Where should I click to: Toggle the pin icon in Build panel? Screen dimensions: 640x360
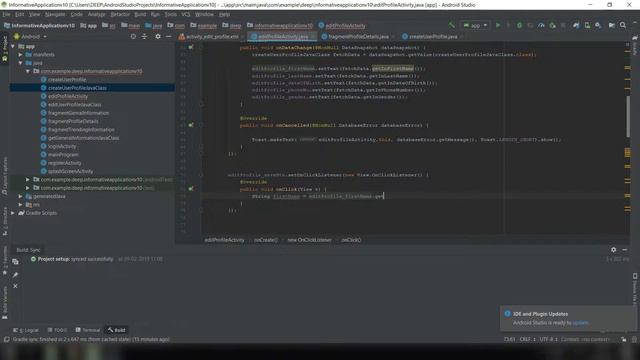tap(15, 275)
